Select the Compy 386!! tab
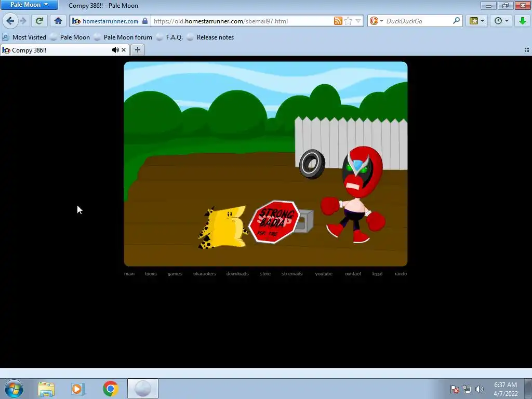532x399 pixels. pyautogui.click(x=58, y=50)
